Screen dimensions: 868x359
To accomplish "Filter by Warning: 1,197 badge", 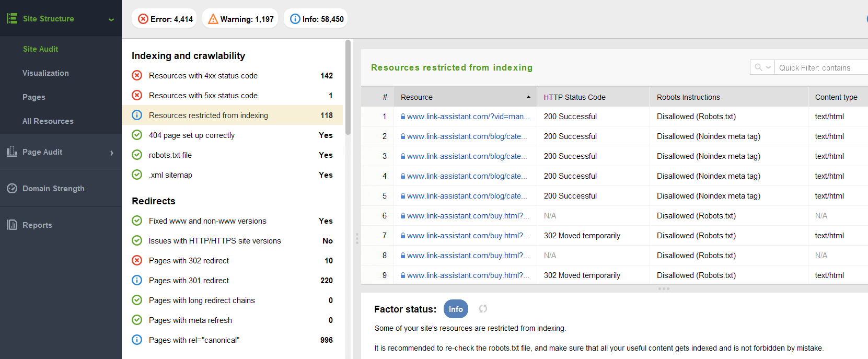I will (240, 19).
